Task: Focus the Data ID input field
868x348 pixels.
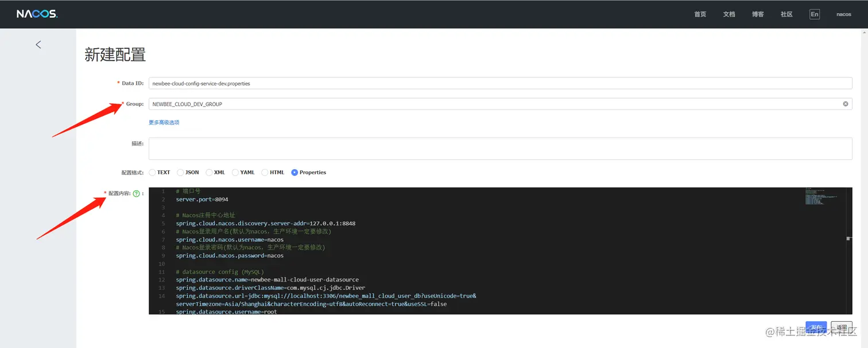Action: click(500, 83)
